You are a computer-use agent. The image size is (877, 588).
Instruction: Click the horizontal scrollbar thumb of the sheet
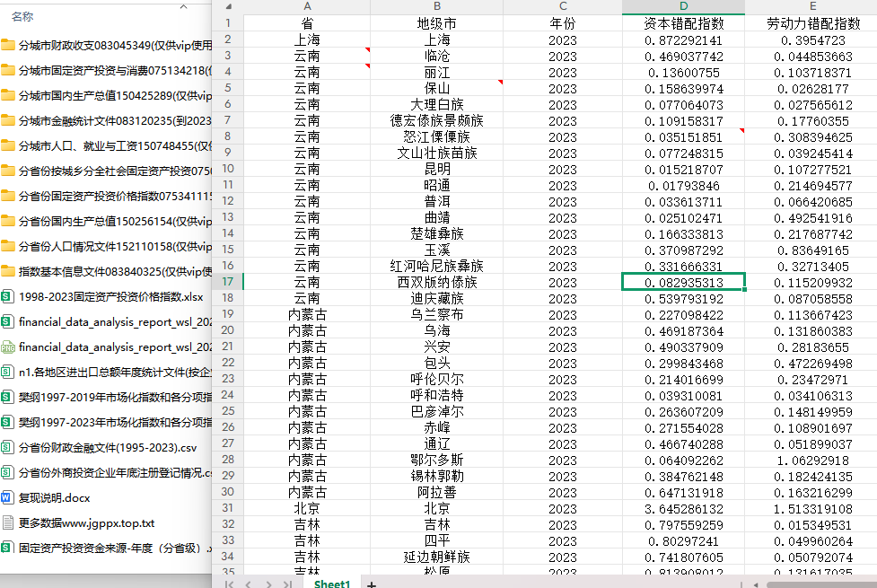821,584
